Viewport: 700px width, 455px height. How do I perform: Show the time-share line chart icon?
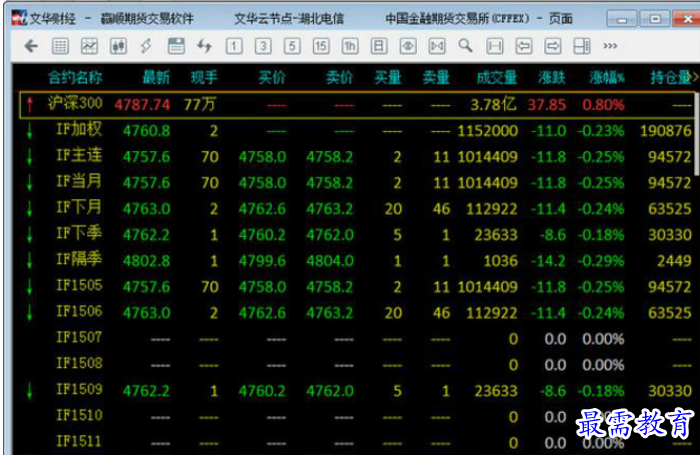pos(89,46)
